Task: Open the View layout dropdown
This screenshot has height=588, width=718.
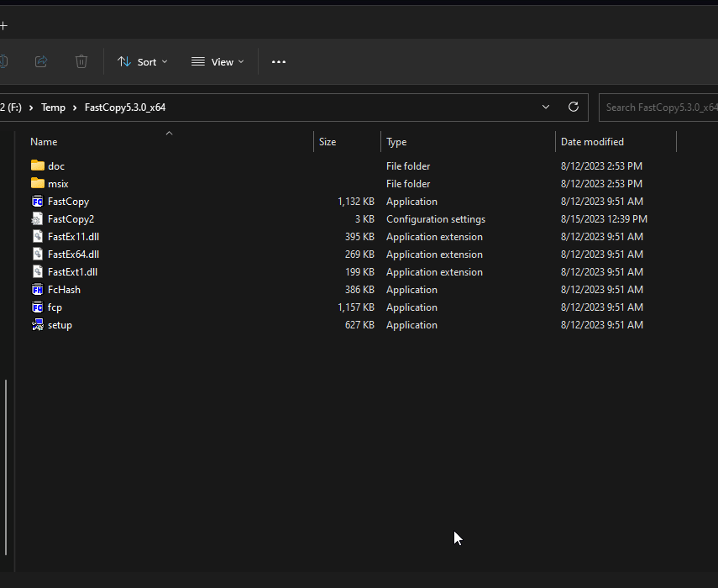Action: (x=217, y=62)
